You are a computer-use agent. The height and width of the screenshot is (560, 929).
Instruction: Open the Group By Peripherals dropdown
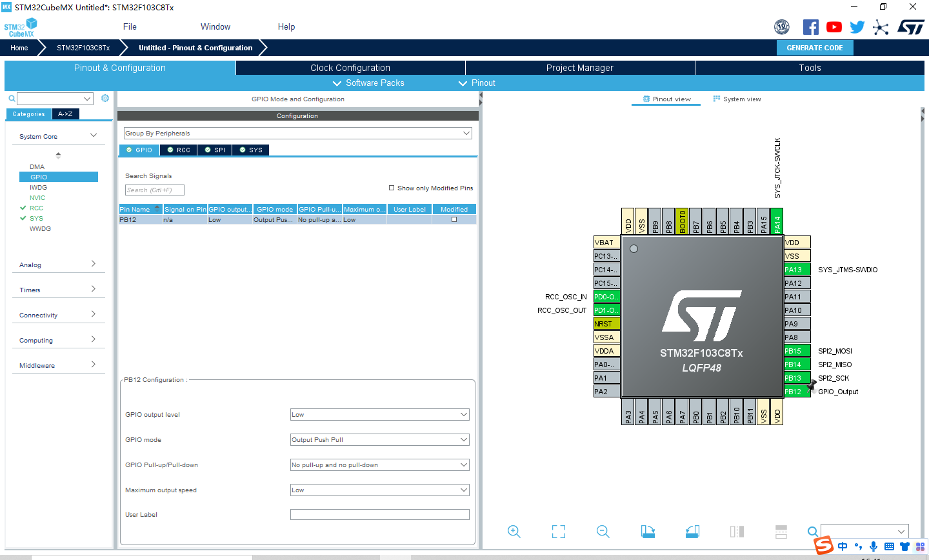(x=297, y=133)
